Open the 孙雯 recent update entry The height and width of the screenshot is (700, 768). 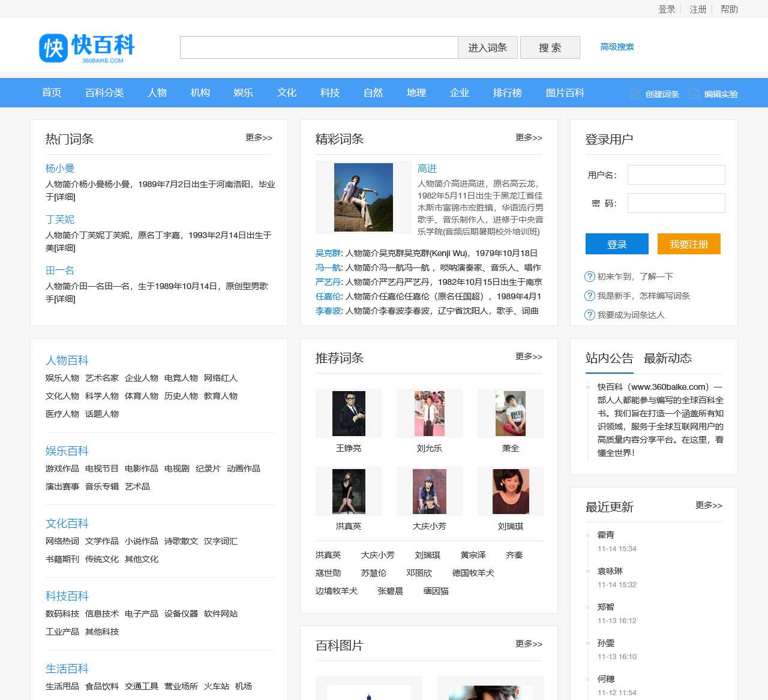click(606, 643)
